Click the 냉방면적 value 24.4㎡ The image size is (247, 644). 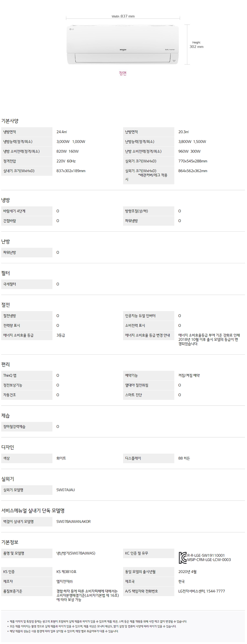[x=62, y=132]
